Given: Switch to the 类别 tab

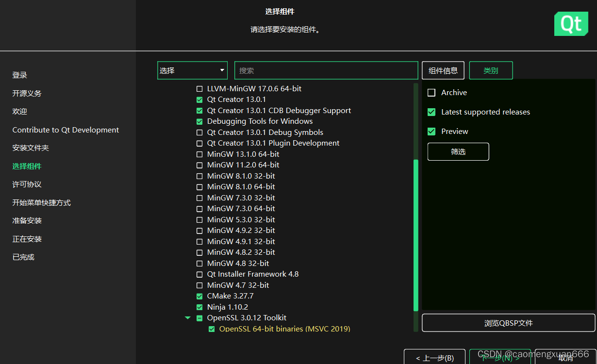Looking at the screenshot, I should [x=491, y=70].
